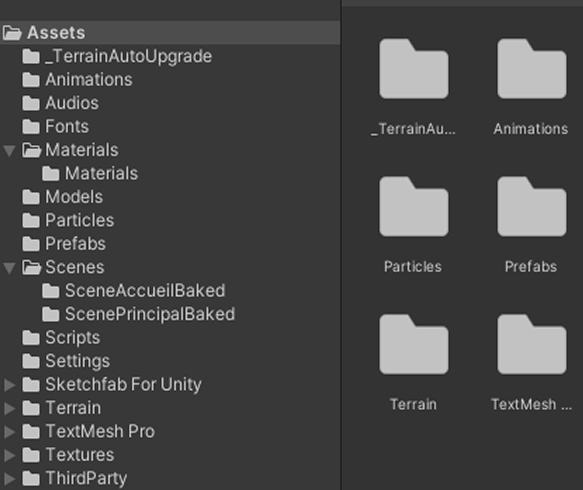Collapse the Materials folder arrow
583x490 pixels.
pos(9,151)
